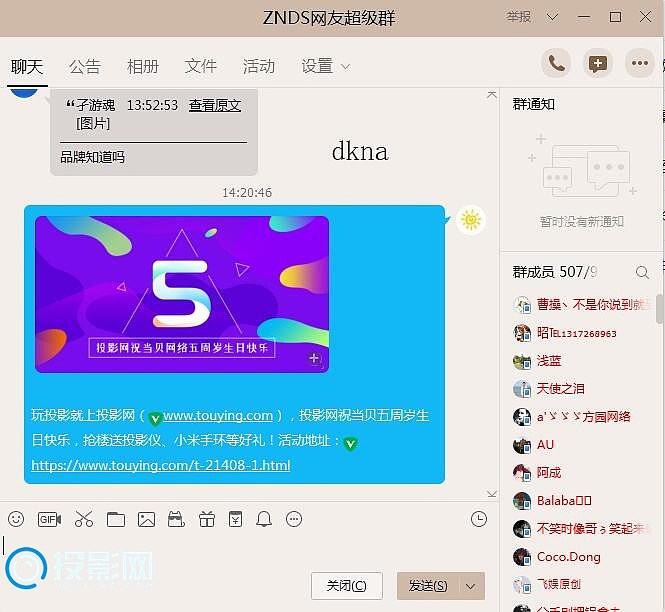
Task: Select member 昭TEL1317268963
Action: [576, 333]
